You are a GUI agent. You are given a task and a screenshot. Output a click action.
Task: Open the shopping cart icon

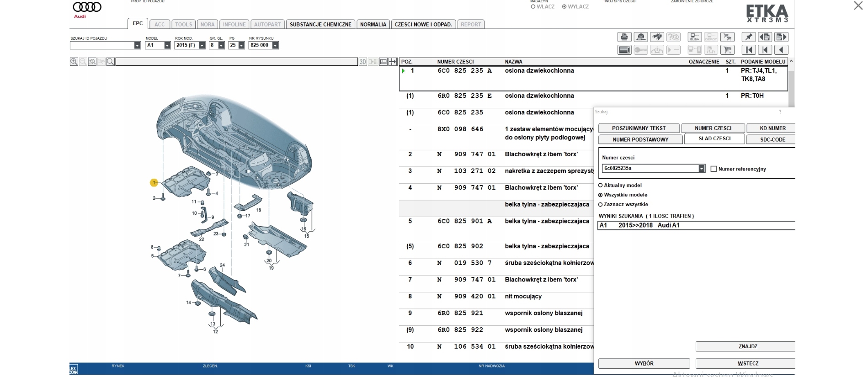727,50
